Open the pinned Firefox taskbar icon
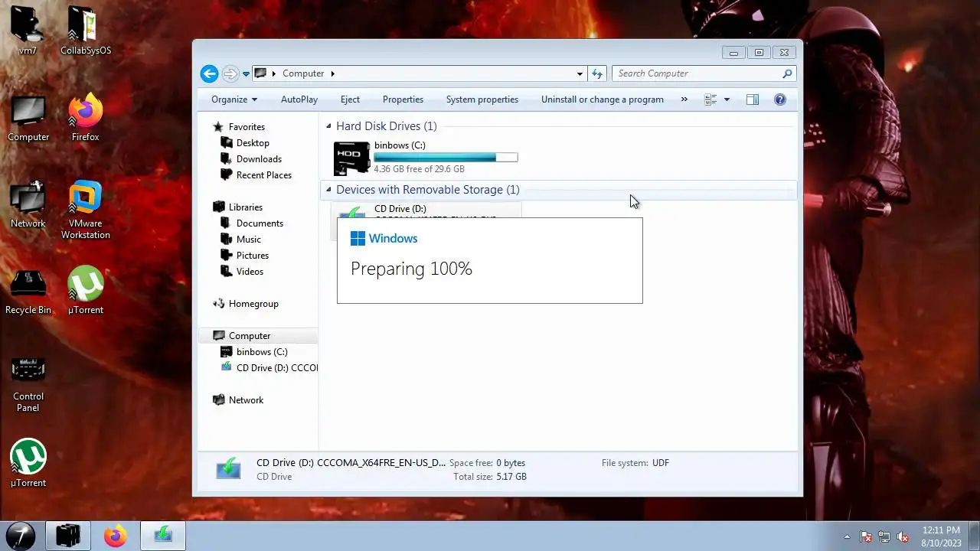The width and height of the screenshot is (980, 551). (116, 536)
